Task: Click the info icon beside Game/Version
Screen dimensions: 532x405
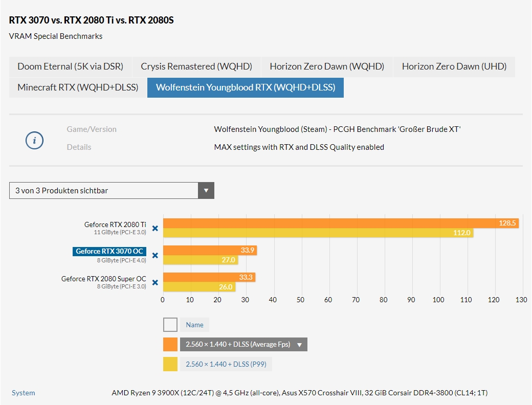Action: tap(34, 140)
